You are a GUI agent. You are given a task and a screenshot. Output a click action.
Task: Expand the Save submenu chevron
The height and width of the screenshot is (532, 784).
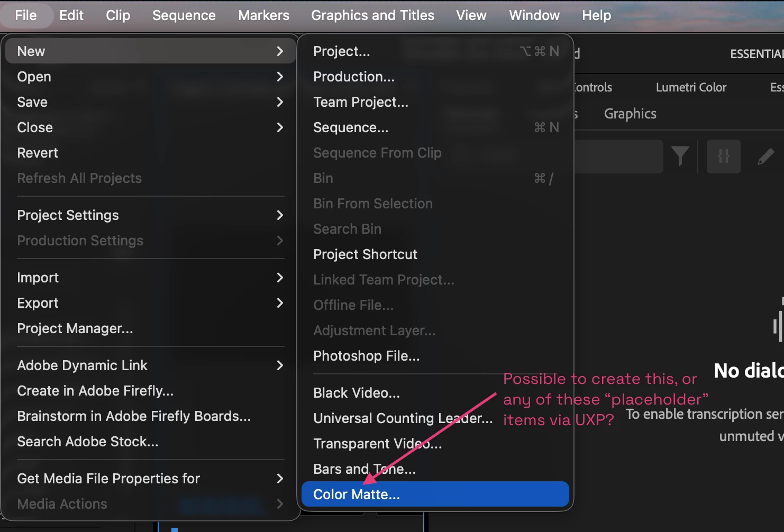tap(280, 102)
